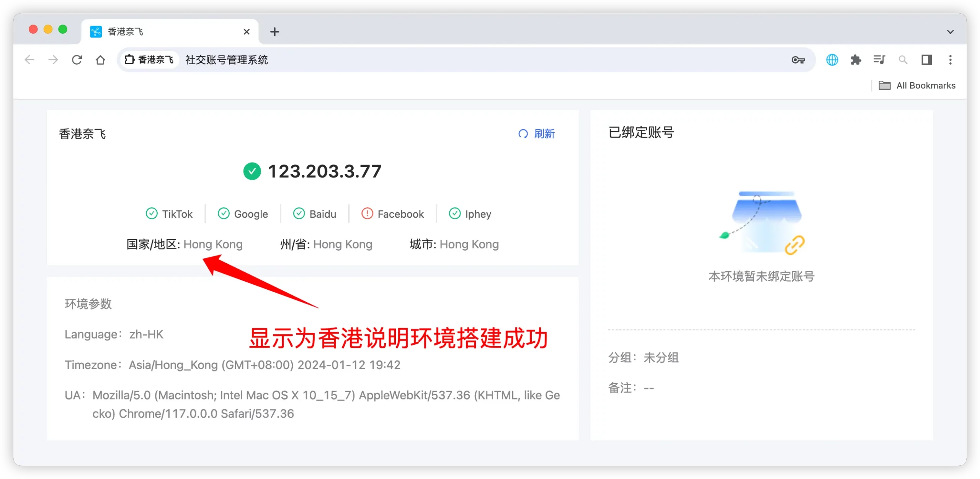Screen dimensions: 980x479
Task: Click the empty-state shop illustration
Action: [x=762, y=223]
